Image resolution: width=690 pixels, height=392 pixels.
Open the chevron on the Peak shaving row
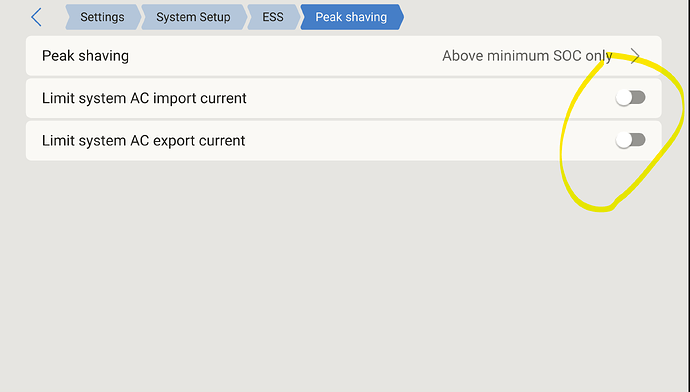635,56
